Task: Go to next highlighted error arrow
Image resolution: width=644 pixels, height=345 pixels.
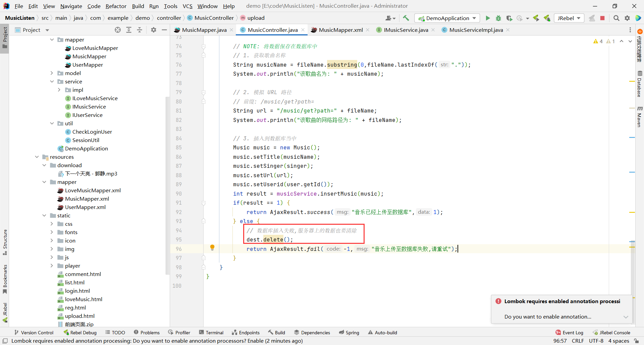Action: [x=630, y=41]
